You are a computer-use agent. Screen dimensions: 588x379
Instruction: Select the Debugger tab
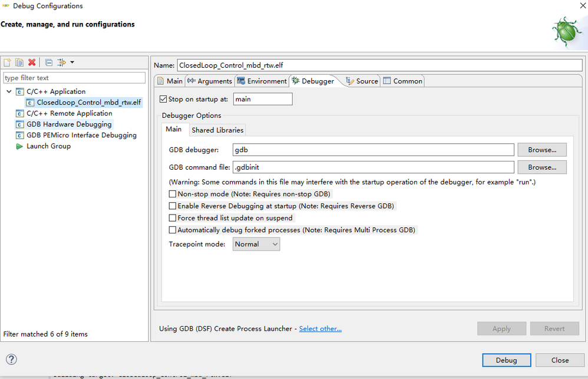[313, 81]
